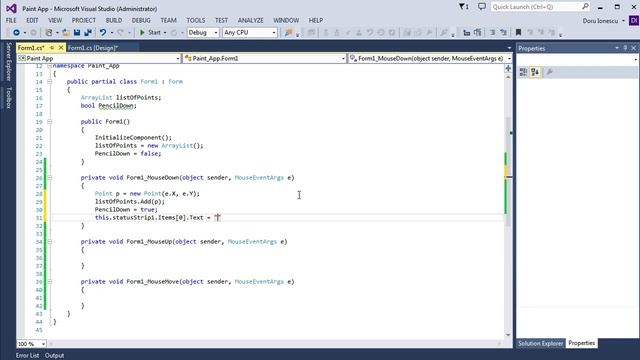The height and width of the screenshot is (360, 640).
Task: Click the Categorized view icon in Properties
Action: 523,72
